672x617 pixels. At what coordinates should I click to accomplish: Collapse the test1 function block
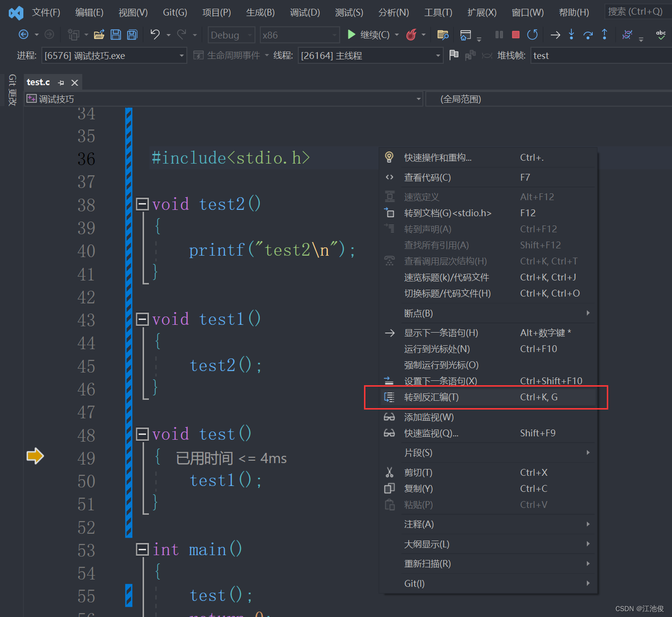coord(142,319)
